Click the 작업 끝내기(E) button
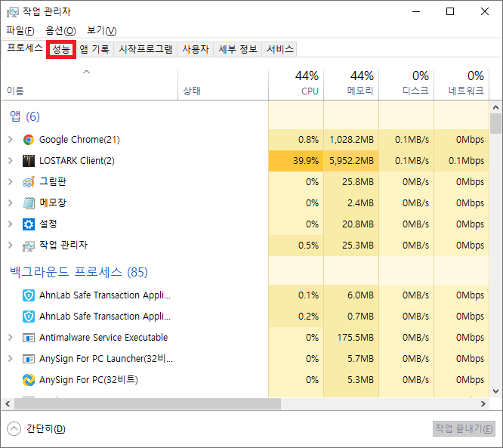 tap(464, 429)
